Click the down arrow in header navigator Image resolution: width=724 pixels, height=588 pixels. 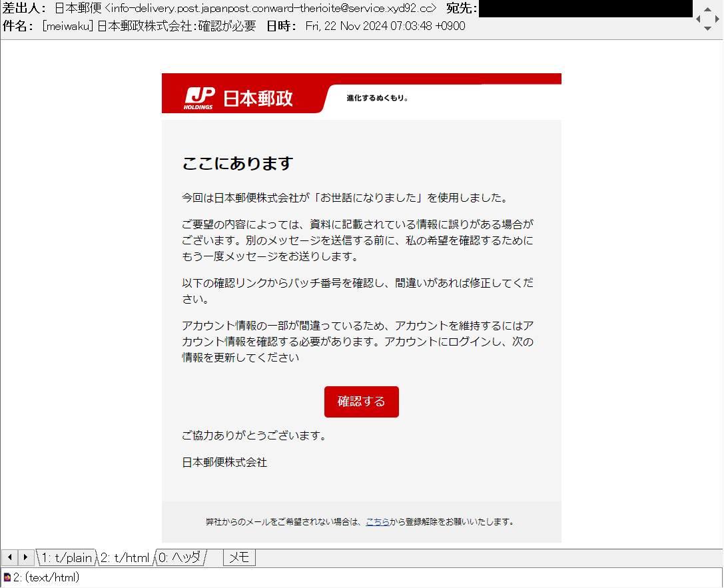(x=707, y=28)
